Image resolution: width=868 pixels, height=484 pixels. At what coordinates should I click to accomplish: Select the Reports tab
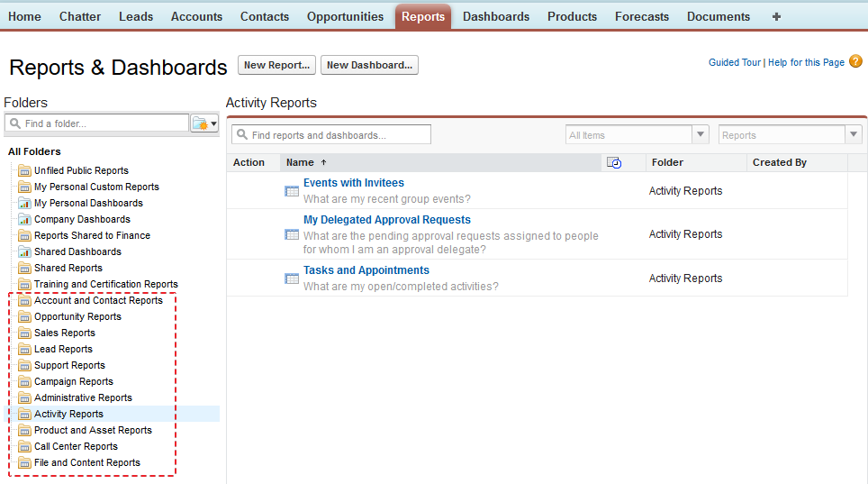(x=423, y=16)
